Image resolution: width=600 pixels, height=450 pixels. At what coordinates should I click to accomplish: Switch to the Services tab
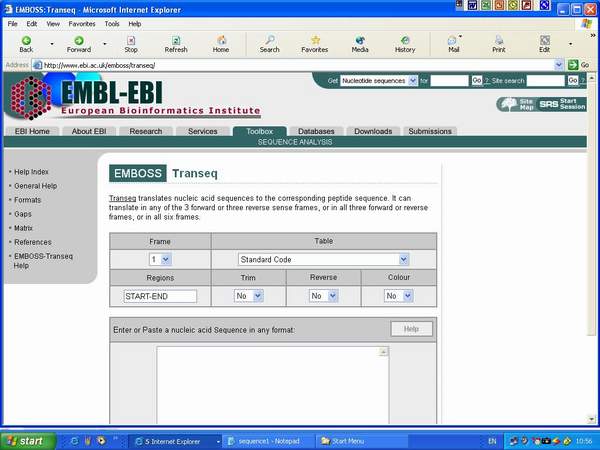pos(203,131)
